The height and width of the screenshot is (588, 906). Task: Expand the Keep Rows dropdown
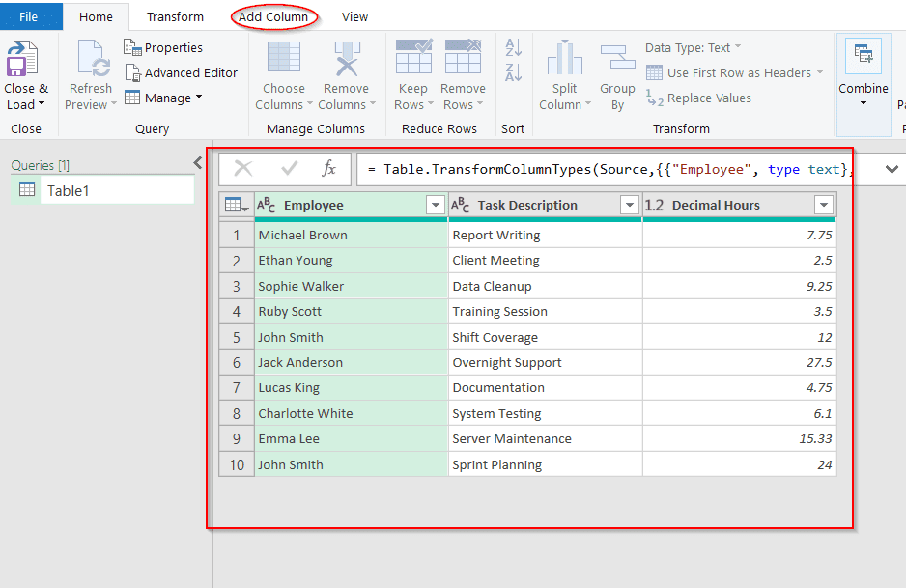click(430, 104)
